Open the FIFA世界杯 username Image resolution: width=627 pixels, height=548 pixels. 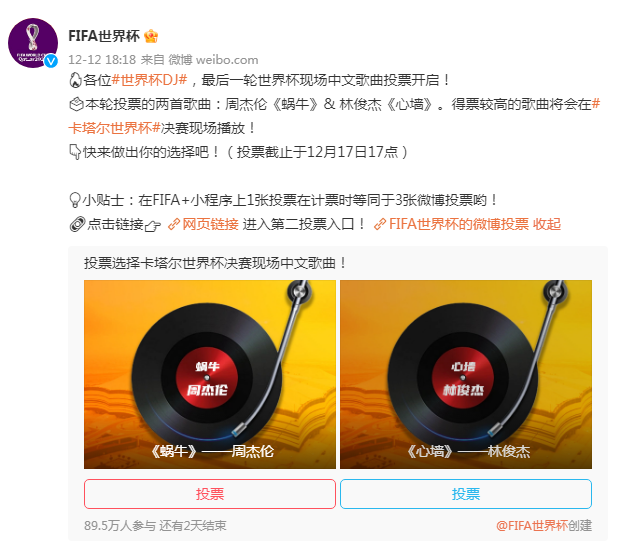pyautogui.click(x=104, y=36)
